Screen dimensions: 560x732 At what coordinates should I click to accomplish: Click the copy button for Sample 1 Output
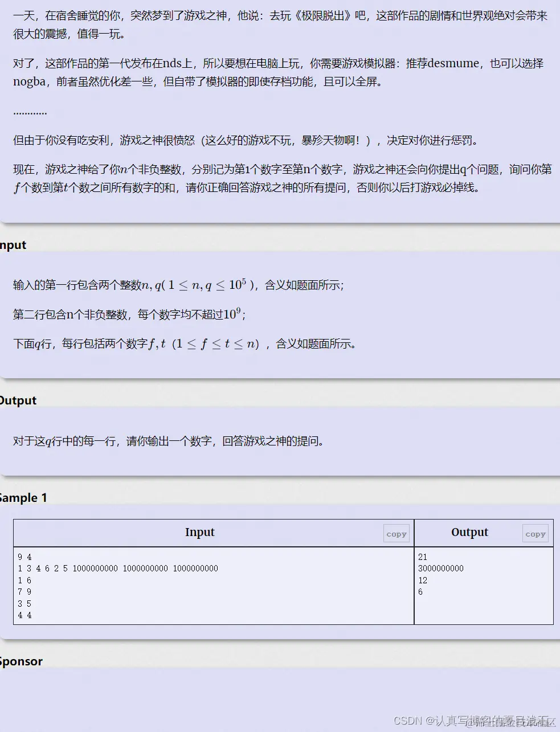click(535, 533)
